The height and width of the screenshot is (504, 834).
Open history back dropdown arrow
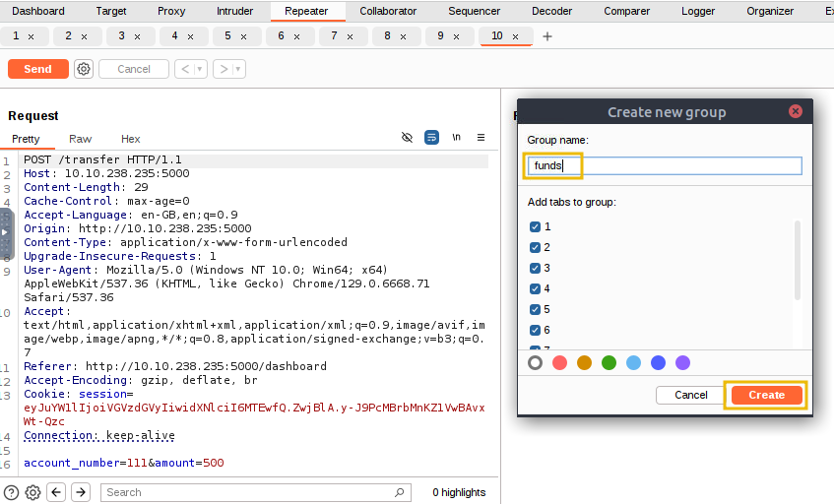coord(200,69)
